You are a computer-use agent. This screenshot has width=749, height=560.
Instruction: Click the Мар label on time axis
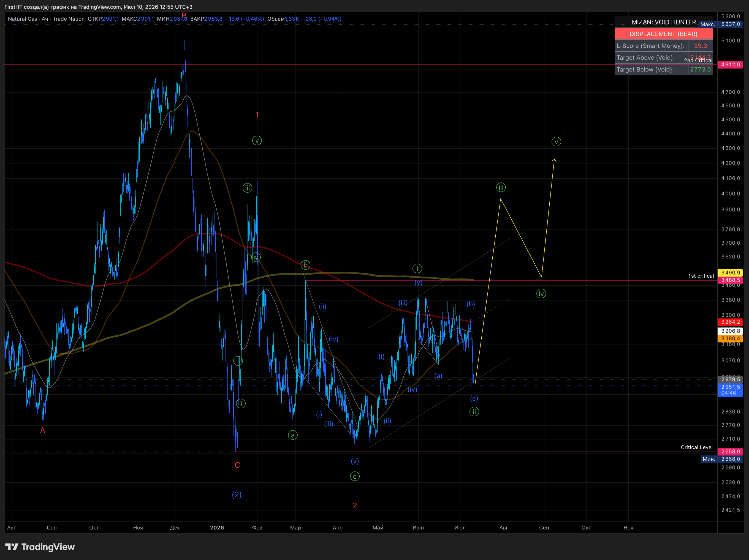pyautogui.click(x=295, y=528)
